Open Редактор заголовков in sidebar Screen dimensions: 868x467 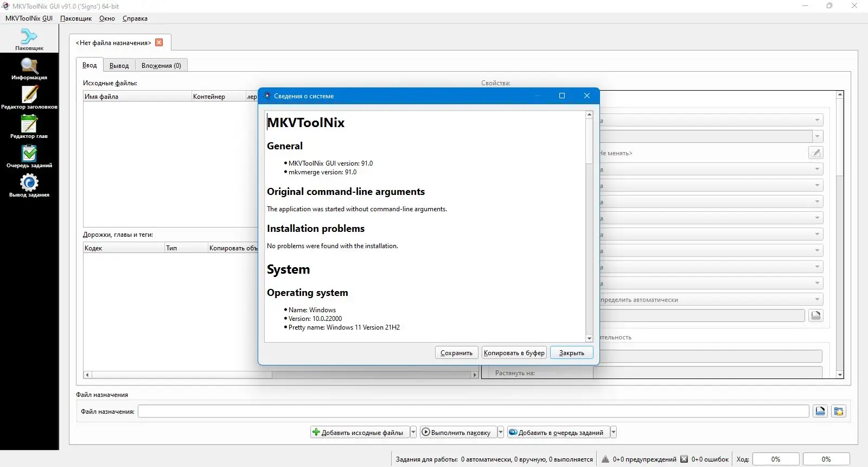click(x=29, y=98)
